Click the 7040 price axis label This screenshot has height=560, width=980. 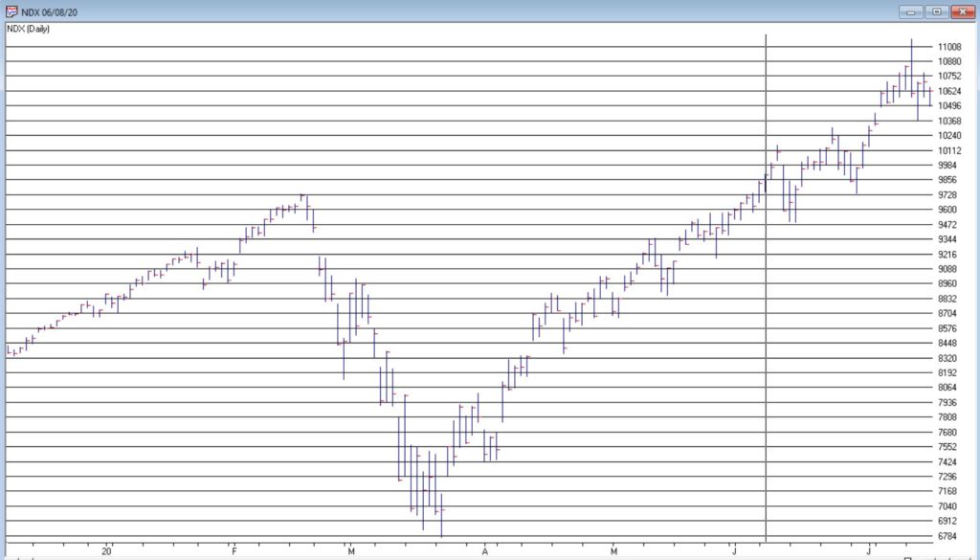949,507
